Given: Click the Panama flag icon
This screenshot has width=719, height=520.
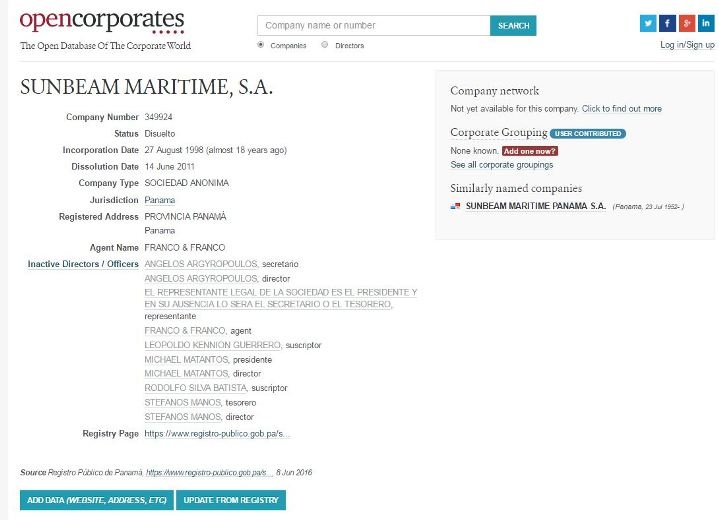Looking at the screenshot, I should (x=456, y=206).
